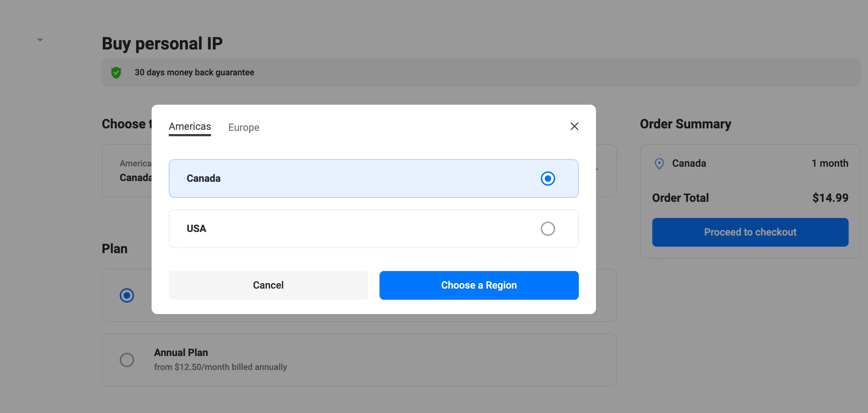Click the location pin icon beside Canada

(659, 163)
